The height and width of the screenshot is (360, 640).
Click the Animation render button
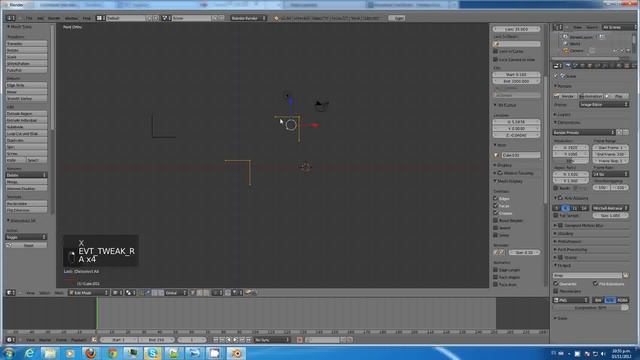(591, 96)
